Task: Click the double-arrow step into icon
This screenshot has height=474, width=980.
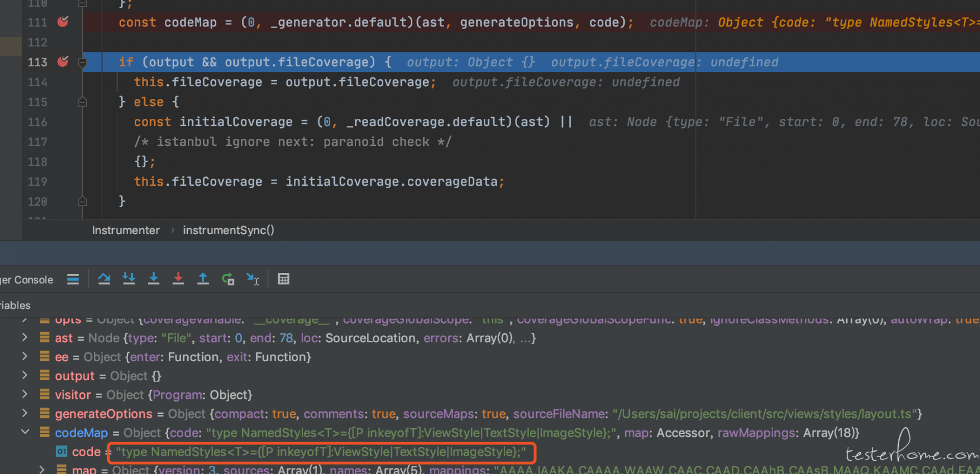Action: pos(129,279)
